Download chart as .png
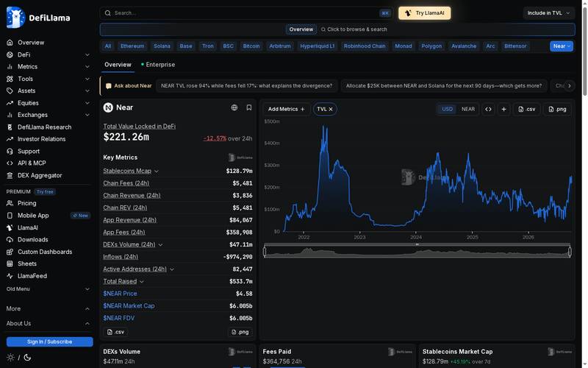The width and height of the screenshot is (588, 368). pos(557,109)
